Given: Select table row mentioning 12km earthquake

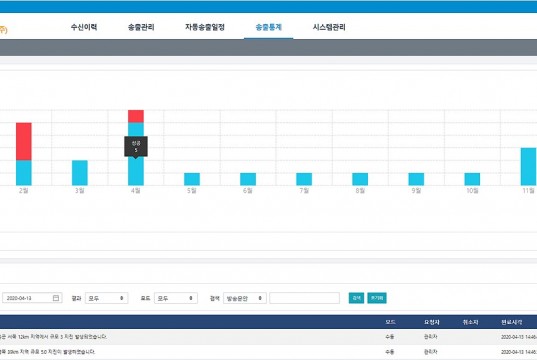Looking at the screenshot, I should click(x=268, y=337).
